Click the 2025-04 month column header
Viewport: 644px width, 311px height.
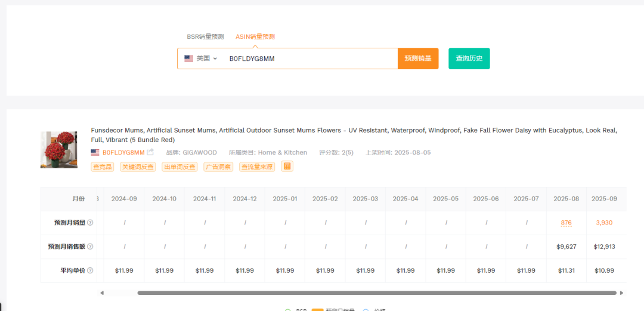tap(405, 199)
